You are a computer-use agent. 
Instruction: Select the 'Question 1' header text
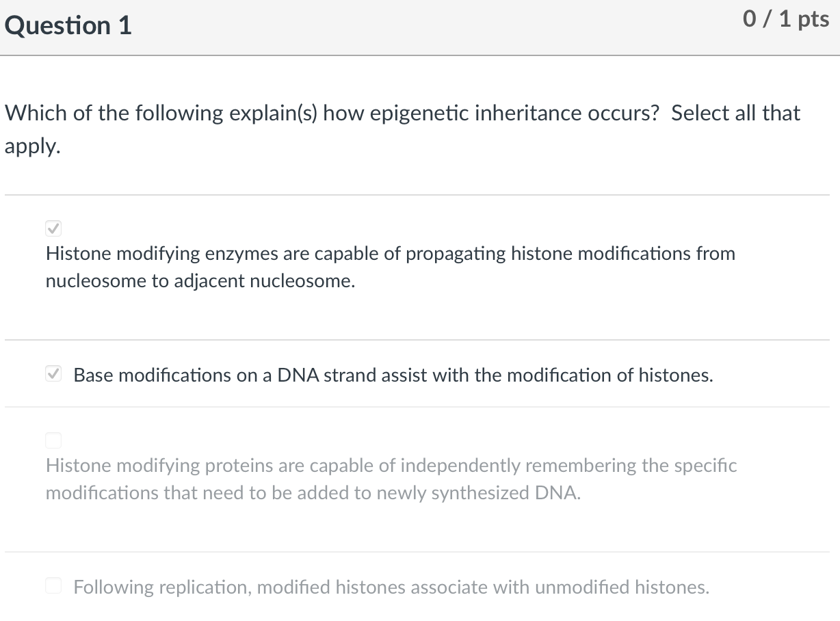[67, 25]
